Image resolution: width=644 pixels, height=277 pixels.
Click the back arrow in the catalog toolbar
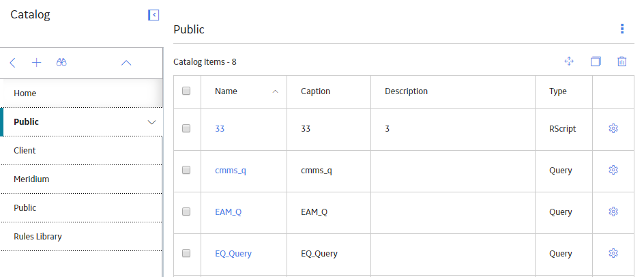coord(13,63)
